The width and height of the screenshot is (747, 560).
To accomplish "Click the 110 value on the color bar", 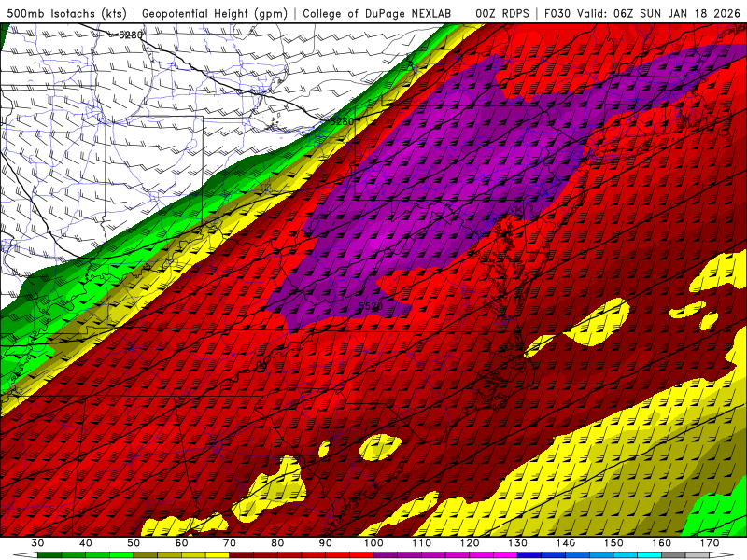I will point(422,543).
